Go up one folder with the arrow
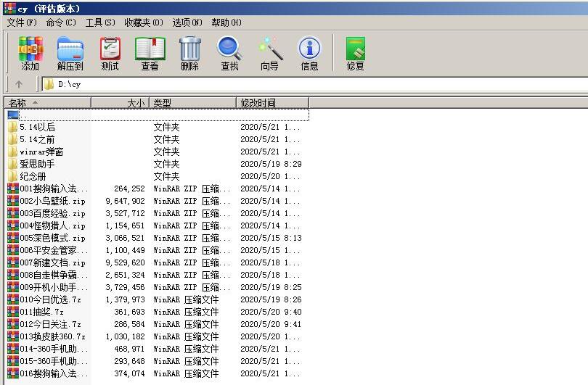The width and height of the screenshot is (588, 385). [x=19, y=84]
